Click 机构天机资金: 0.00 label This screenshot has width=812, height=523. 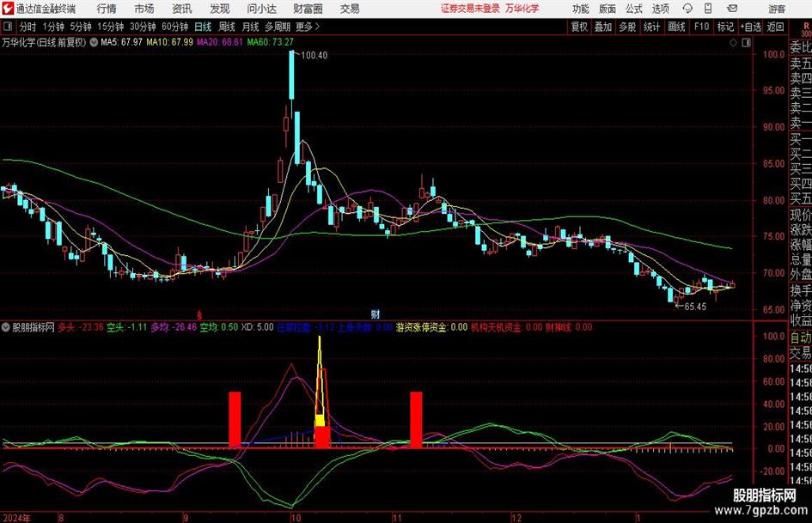(x=506, y=327)
